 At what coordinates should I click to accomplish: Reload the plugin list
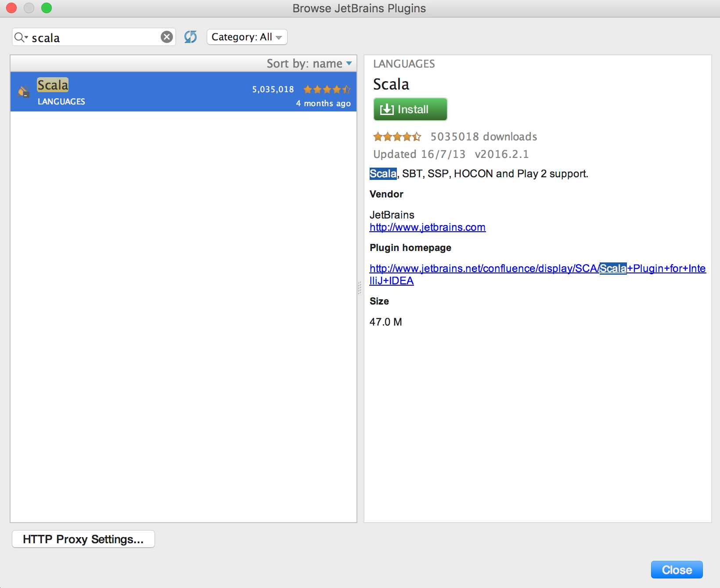pos(191,37)
